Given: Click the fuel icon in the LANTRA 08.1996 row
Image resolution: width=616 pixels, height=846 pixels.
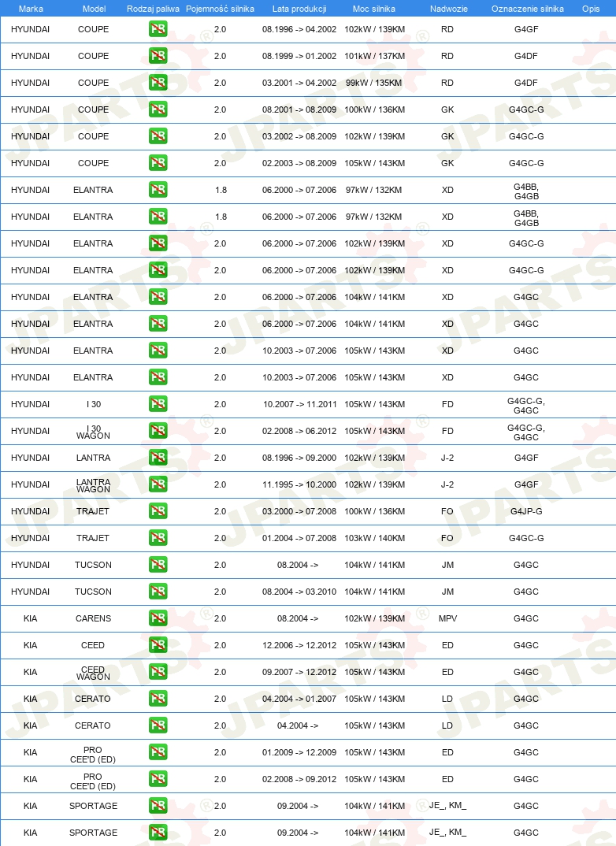Looking at the screenshot, I should [158, 458].
